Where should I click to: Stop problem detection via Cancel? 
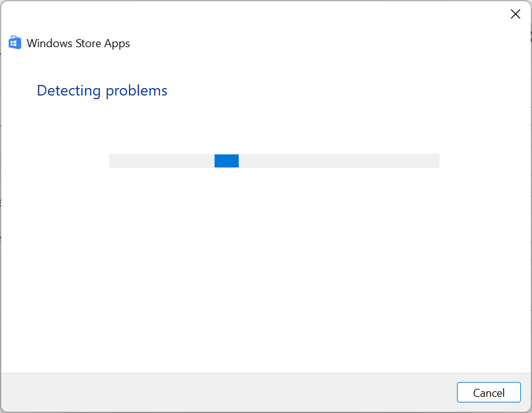click(x=489, y=393)
